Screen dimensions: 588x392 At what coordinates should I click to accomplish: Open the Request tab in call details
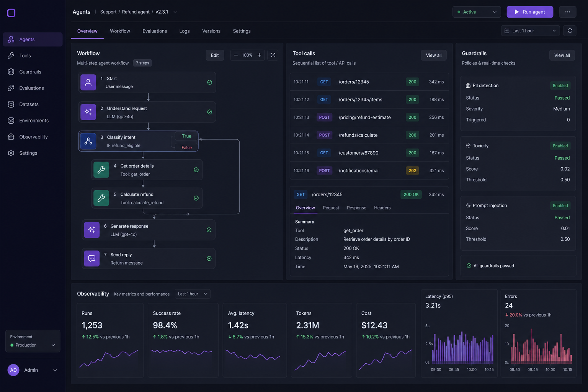[x=331, y=208]
